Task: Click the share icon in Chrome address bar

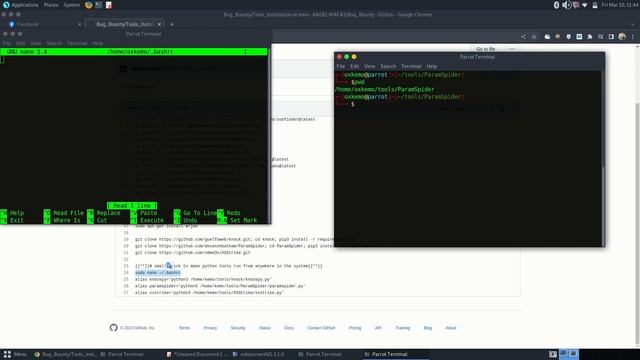Action: pyautogui.click(x=523, y=37)
